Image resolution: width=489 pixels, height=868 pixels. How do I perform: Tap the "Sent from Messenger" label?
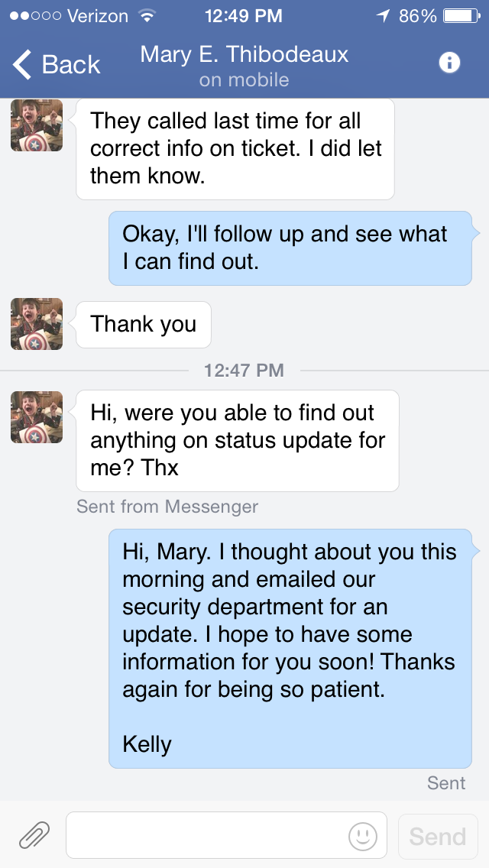(x=167, y=507)
